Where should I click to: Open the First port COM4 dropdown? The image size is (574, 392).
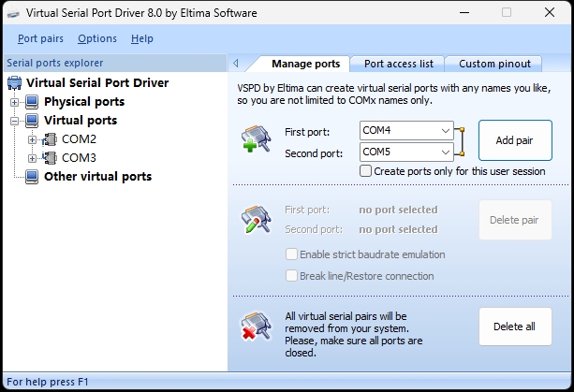click(445, 131)
